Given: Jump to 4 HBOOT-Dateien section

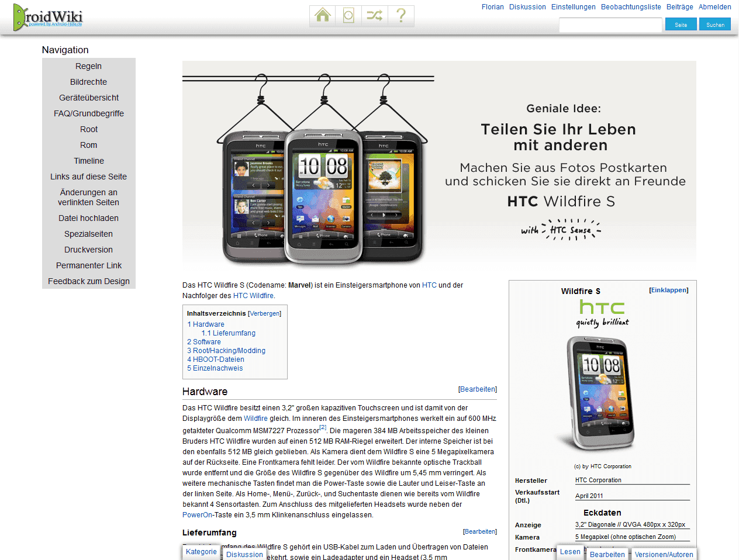Looking at the screenshot, I should pyautogui.click(x=216, y=359).
